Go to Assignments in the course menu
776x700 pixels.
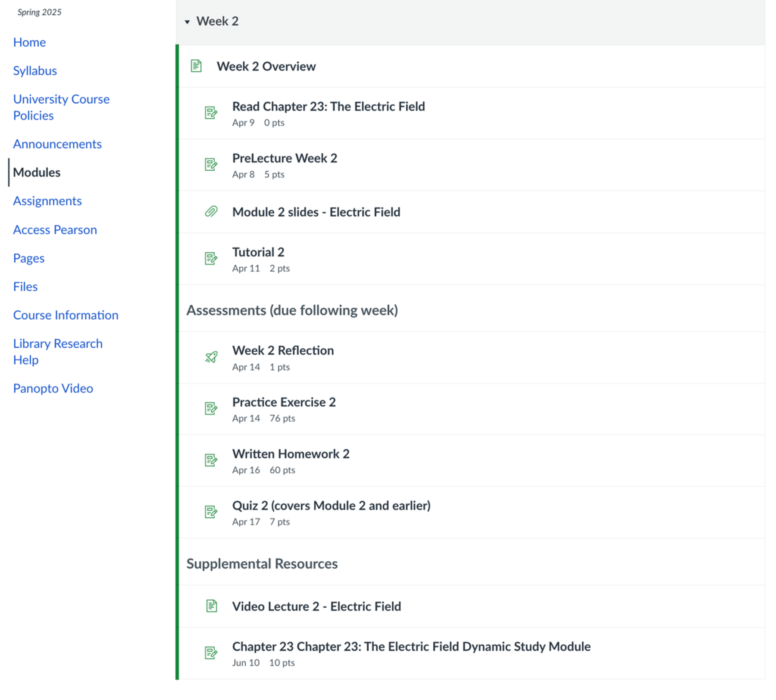click(x=47, y=201)
